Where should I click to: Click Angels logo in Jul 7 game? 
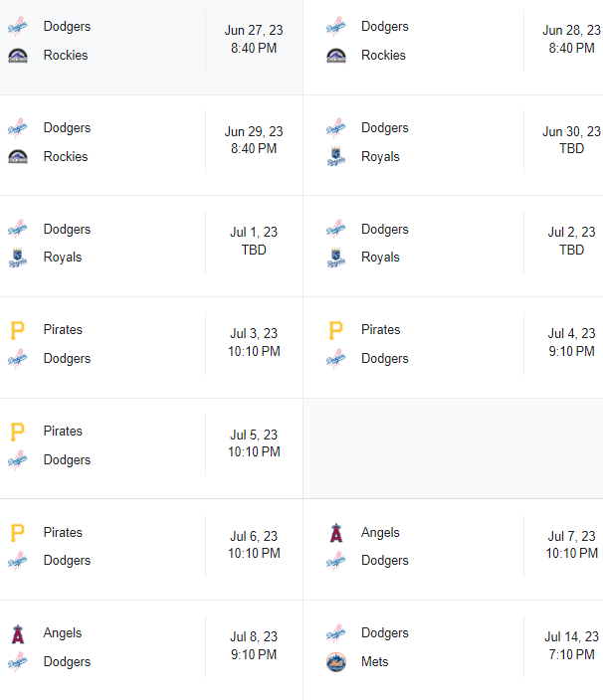tap(336, 533)
